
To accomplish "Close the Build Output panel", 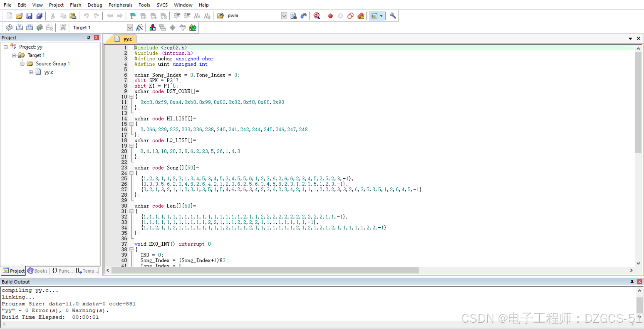I will point(640,282).
